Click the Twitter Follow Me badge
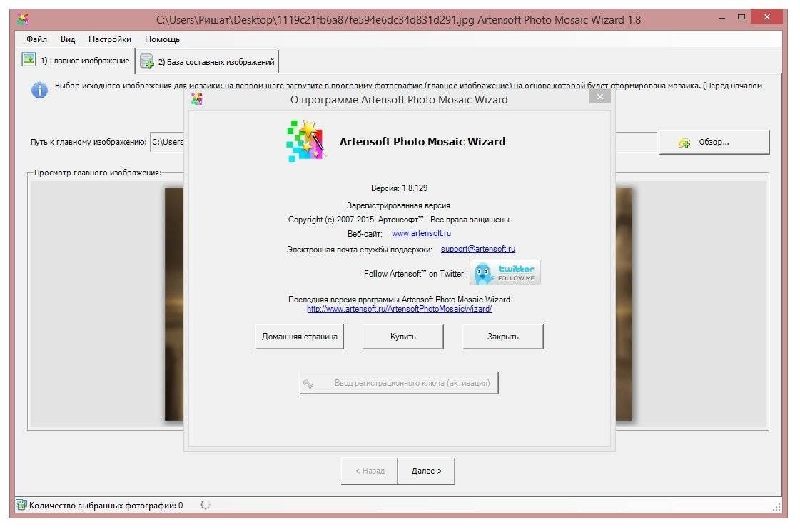The image size is (800, 532). pos(505,273)
